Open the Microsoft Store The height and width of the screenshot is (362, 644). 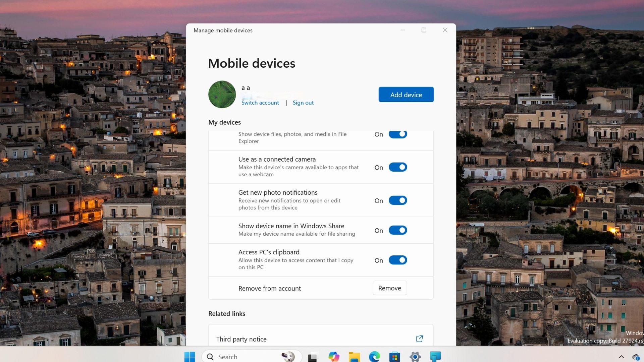(x=395, y=356)
